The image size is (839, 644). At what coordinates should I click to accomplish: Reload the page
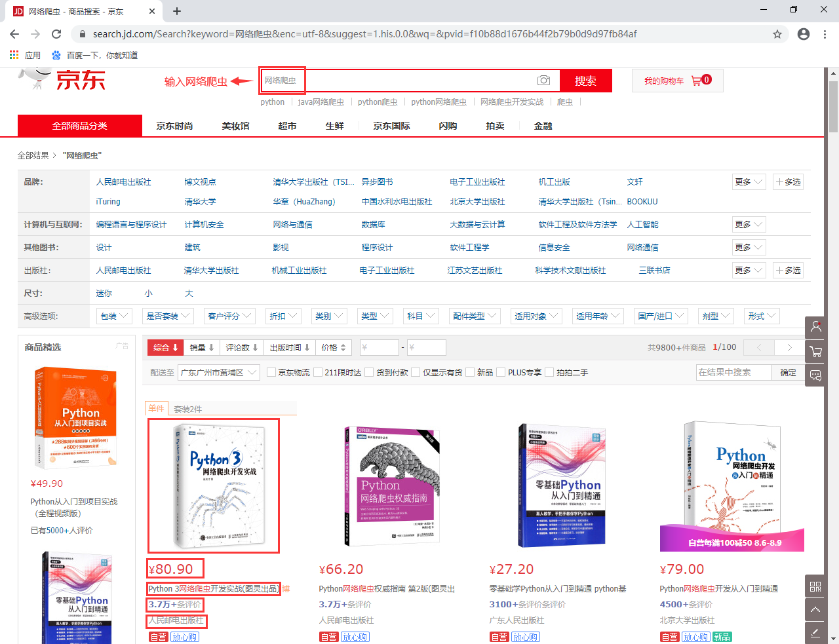(x=56, y=34)
